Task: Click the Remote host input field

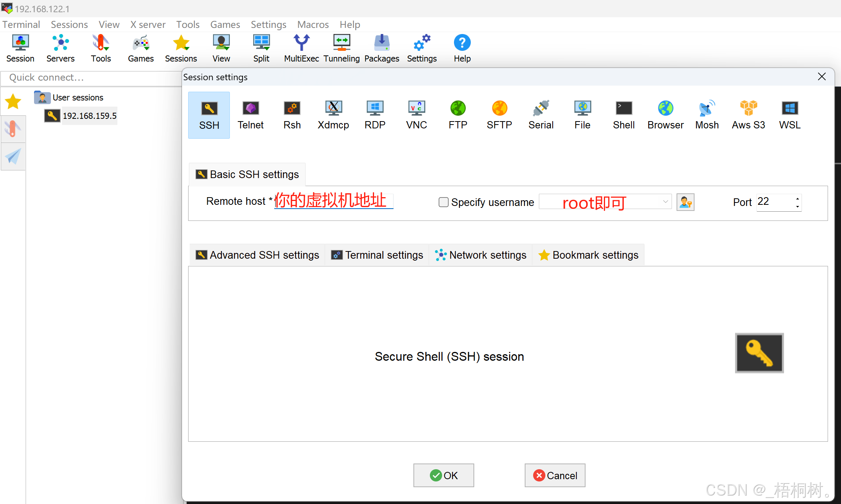Action: coord(333,201)
